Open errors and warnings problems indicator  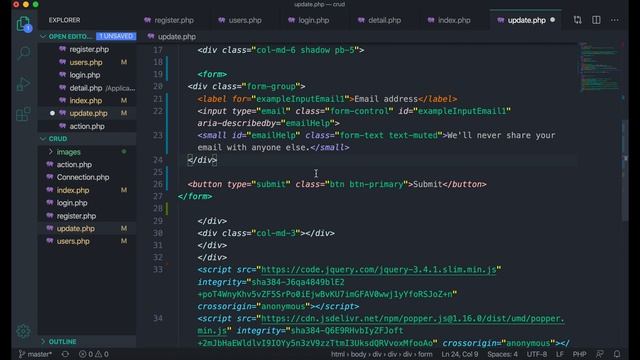(x=93, y=354)
